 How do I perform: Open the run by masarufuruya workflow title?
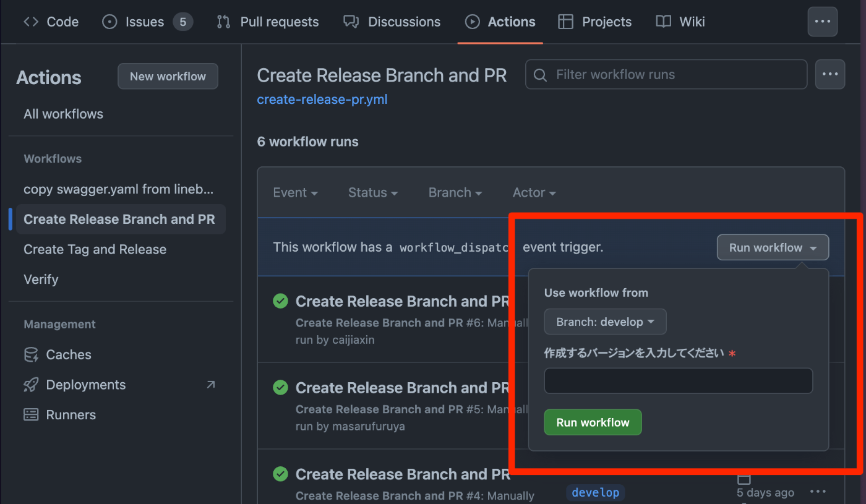(x=403, y=388)
